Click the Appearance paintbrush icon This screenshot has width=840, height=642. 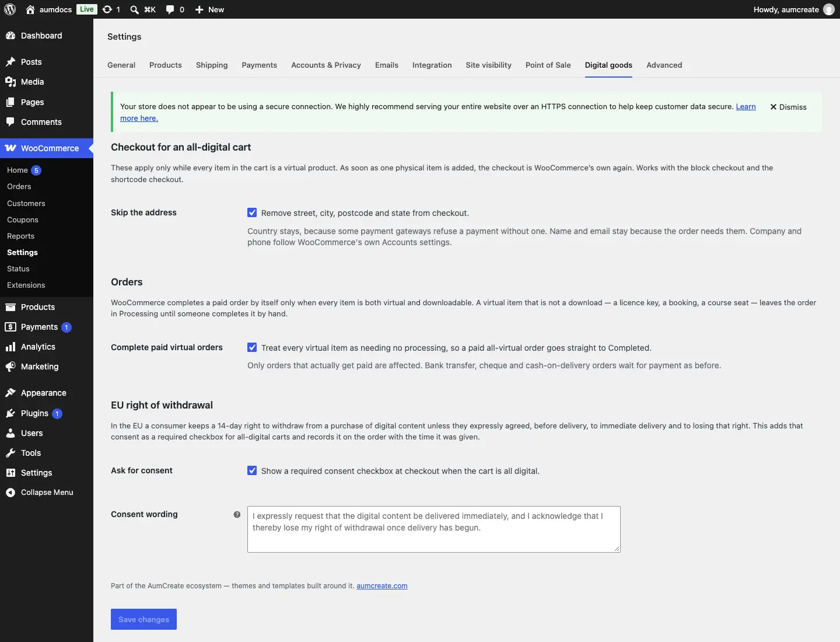[x=10, y=393]
